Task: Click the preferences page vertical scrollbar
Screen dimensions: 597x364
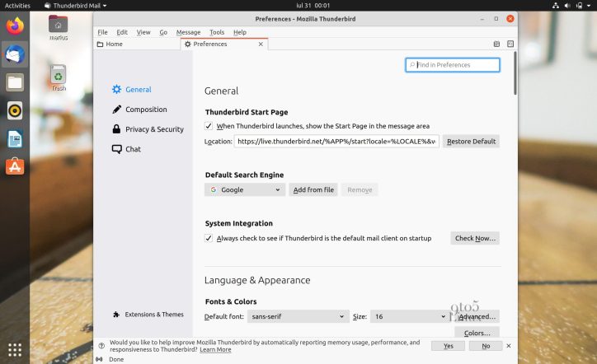Action: pyautogui.click(x=515, y=73)
